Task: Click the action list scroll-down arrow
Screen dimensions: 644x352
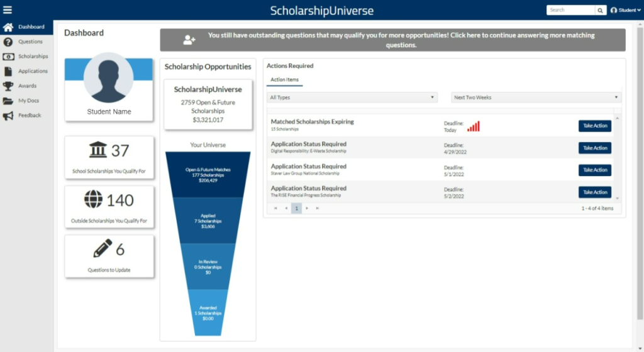Action: click(x=618, y=199)
